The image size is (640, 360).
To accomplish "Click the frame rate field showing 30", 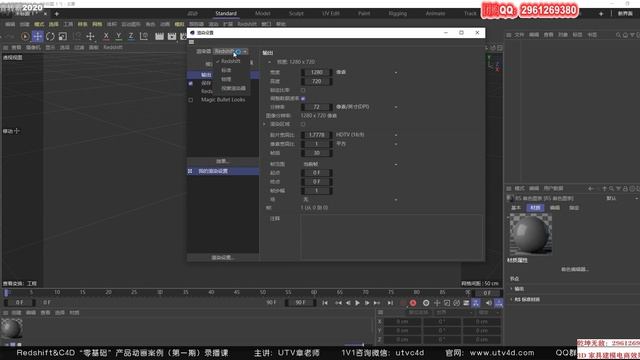I will tap(317, 153).
